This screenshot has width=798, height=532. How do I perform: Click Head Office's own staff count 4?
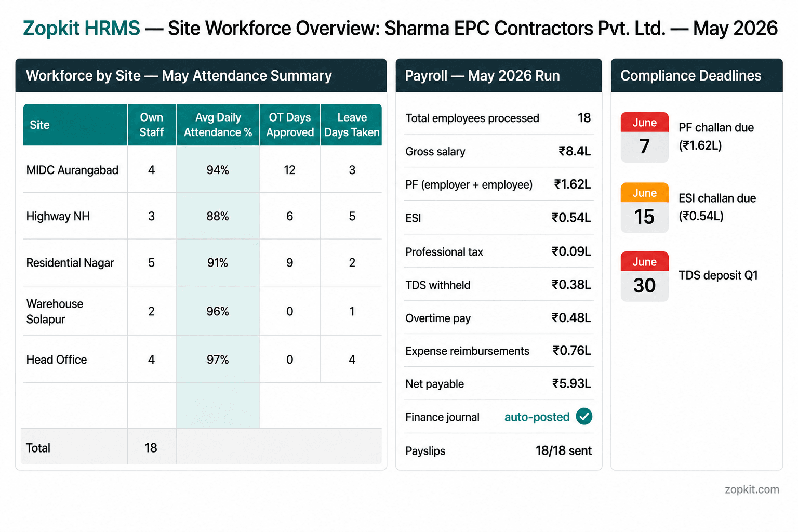tap(152, 360)
